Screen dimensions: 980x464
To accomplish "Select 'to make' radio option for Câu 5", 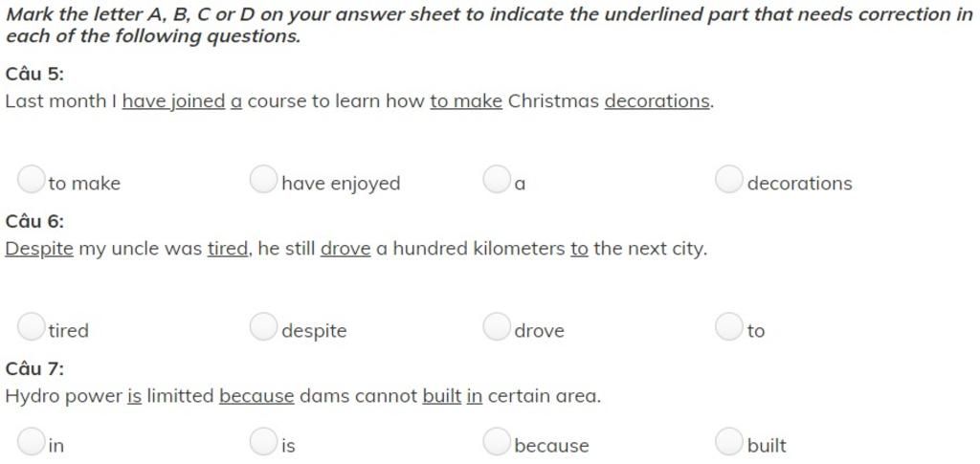I will (31, 179).
